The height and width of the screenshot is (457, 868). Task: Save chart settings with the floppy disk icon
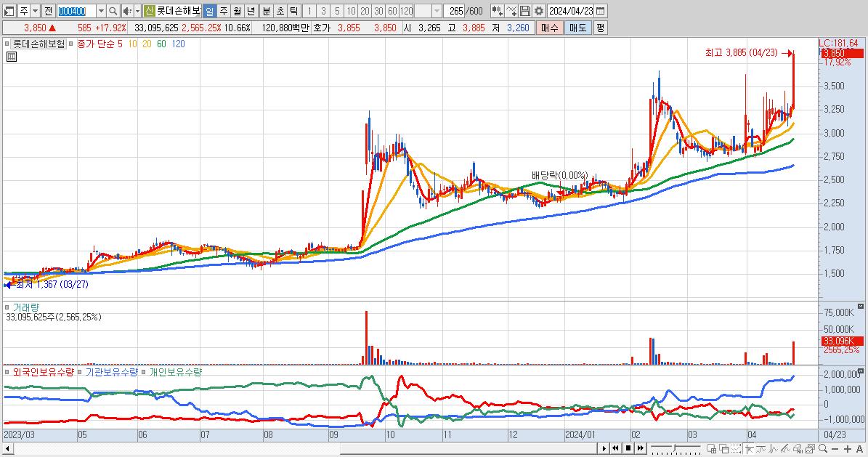pos(525,10)
